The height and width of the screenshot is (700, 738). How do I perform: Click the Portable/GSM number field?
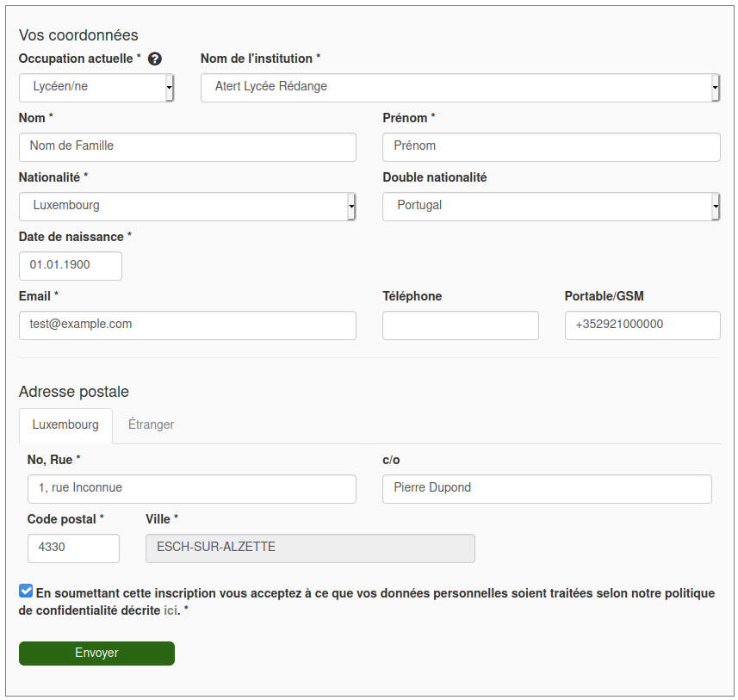click(642, 325)
